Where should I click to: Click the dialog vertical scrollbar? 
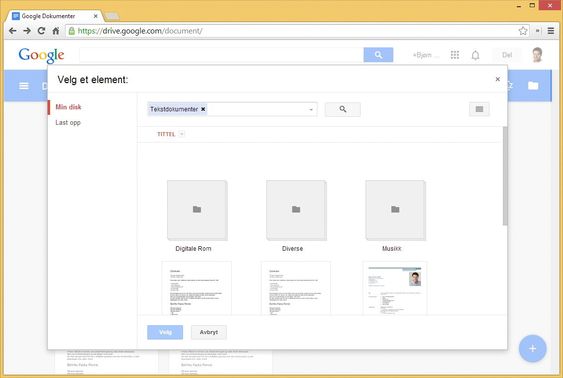504,176
